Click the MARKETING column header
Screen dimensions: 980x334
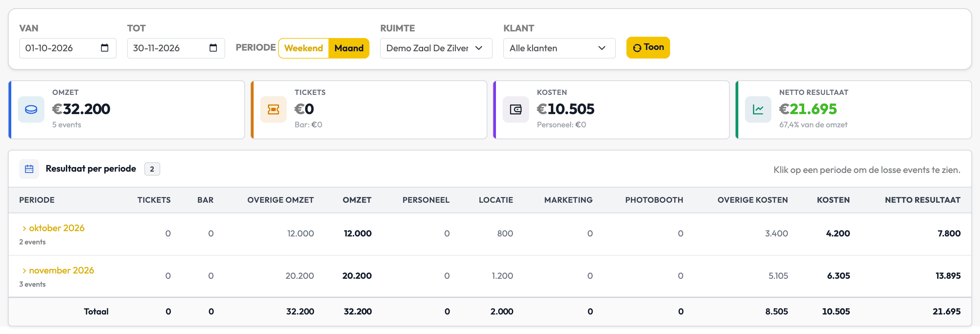568,200
